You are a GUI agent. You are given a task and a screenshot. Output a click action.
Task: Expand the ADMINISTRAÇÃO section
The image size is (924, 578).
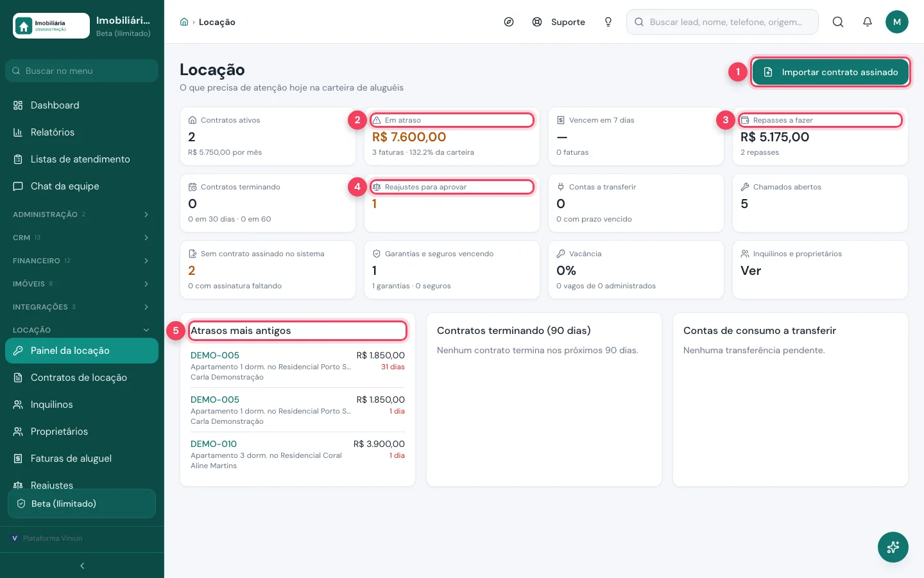click(x=81, y=215)
